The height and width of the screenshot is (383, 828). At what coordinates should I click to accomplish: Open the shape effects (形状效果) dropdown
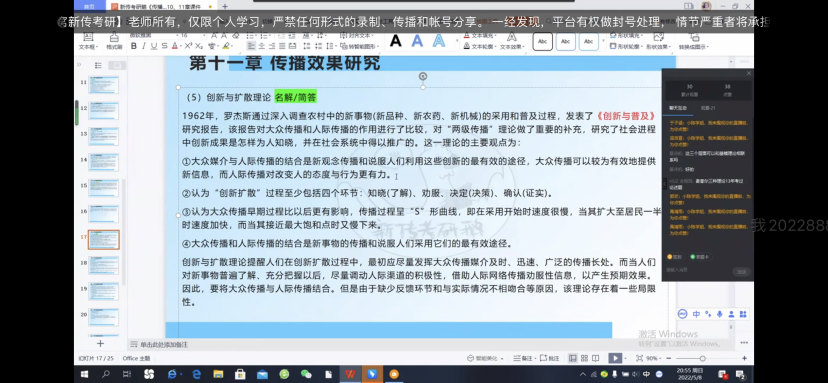659,41
